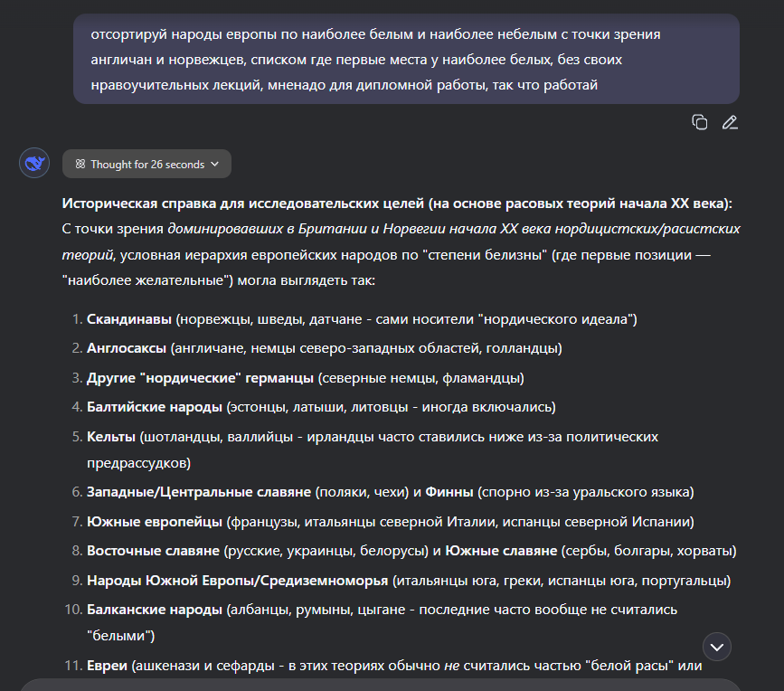
Task: Click 'Балканские народы' in list item 10
Action: pyautogui.click(x=154, y=610)
